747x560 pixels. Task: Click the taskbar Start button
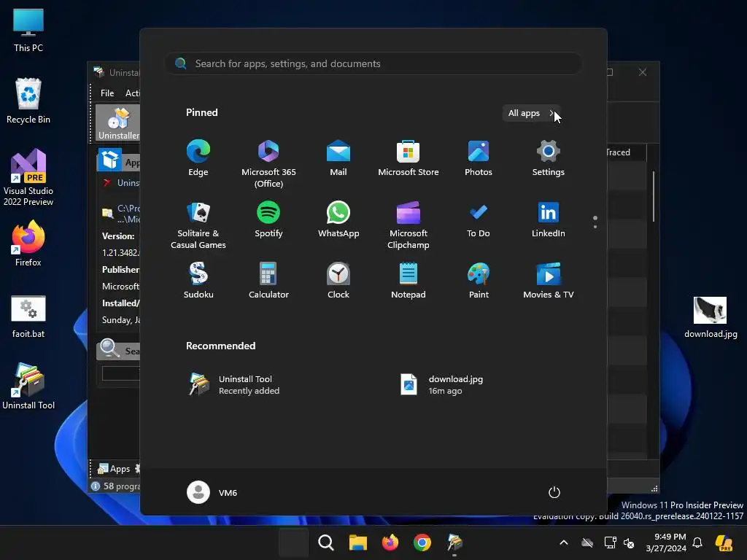click(293, 542)
